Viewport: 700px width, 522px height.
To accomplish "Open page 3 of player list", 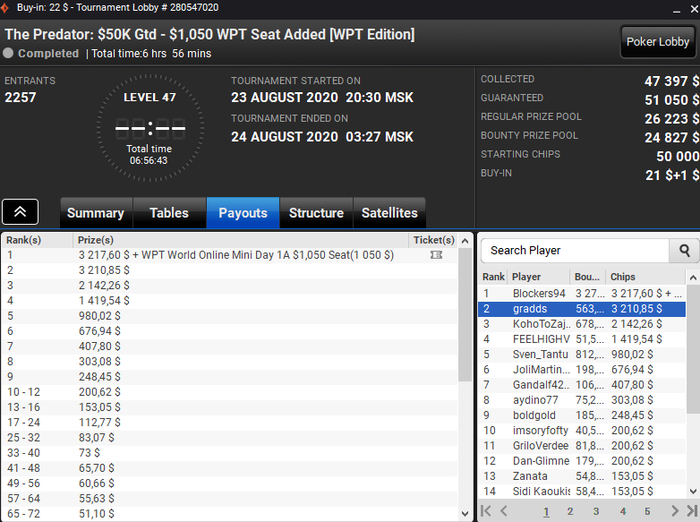I will click(x=596, y=511).
